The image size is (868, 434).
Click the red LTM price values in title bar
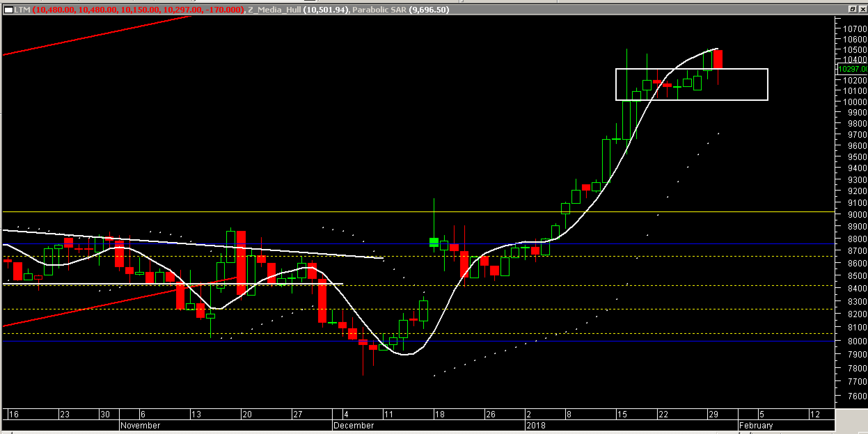pos(139,10)
